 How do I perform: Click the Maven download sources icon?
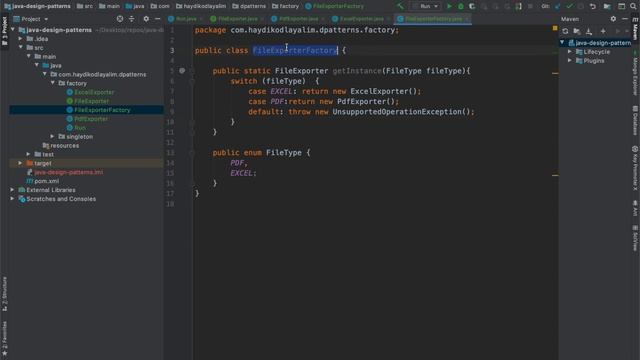(589, 31)
